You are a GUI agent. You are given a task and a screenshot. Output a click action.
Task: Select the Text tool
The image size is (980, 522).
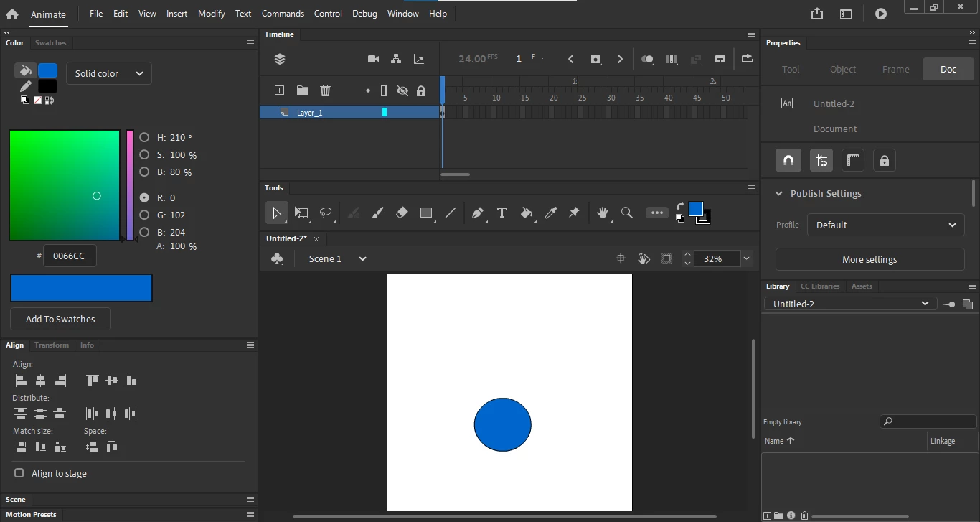tap(502, 213)
